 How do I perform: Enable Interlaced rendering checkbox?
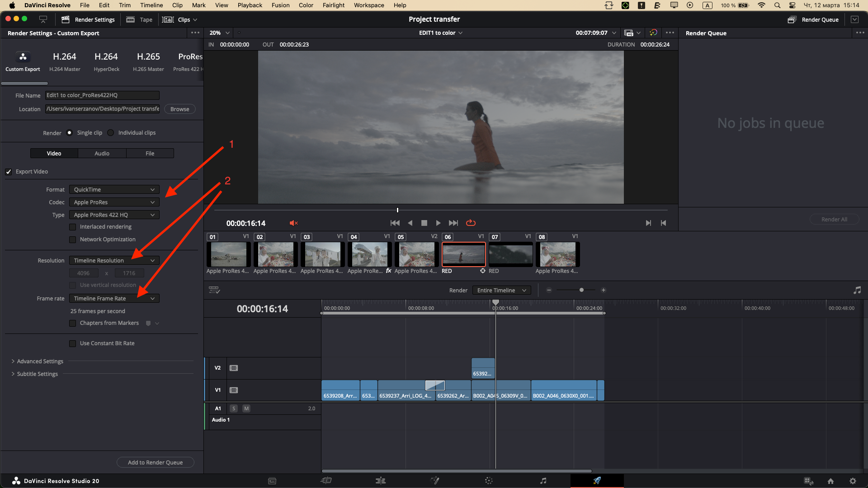(x=72, y=227)
